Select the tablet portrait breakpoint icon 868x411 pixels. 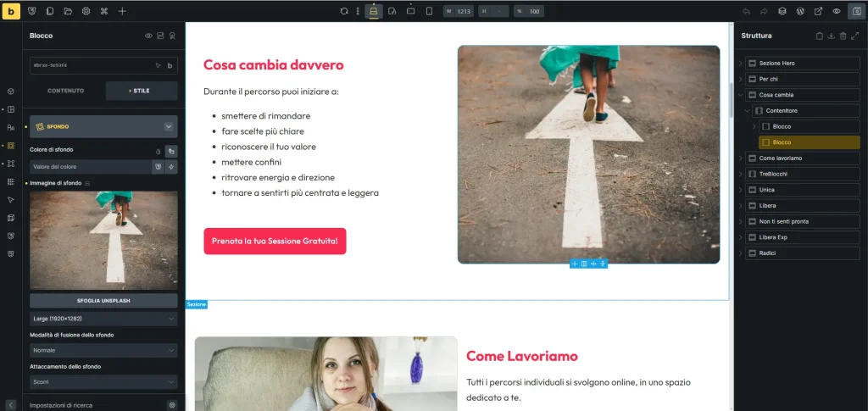392,11
